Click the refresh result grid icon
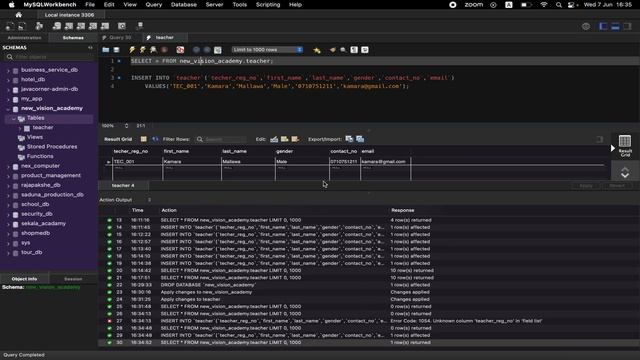This screenshot has width=640, height=360. (155, 139)
